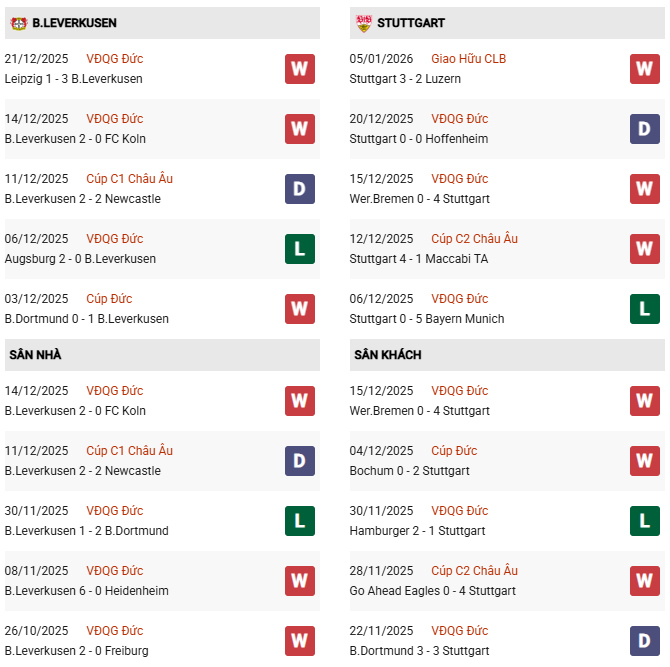Screen dimensions: 670x667
Task: Click the Stuttgart club crest
Action: point(364,22)
